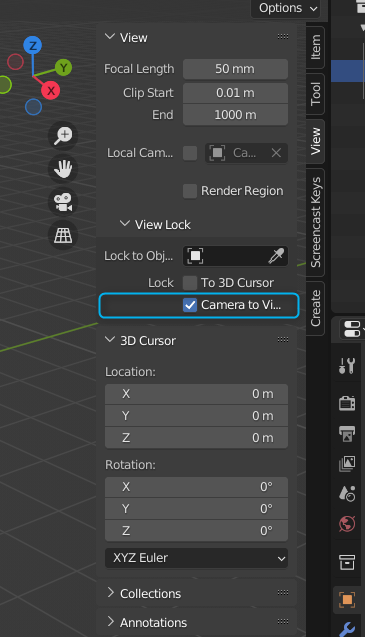
Task: Click 3D Cursor Location X field
Action: (196, 394)
